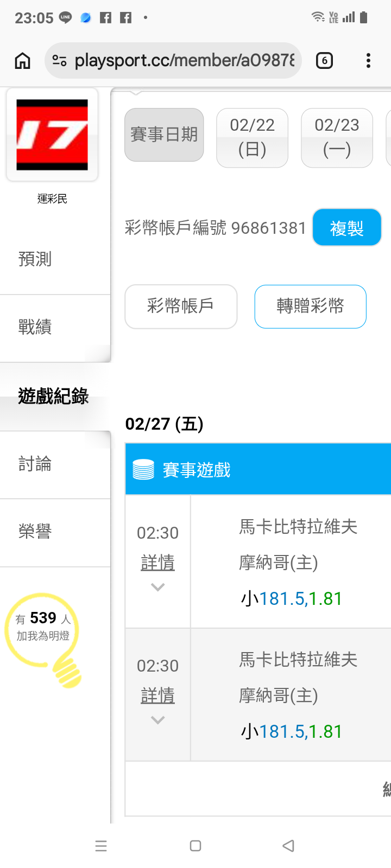The image size is (391, 868).
Task: Tap the 轉贈彩幣 button
Action: (310, 307)
